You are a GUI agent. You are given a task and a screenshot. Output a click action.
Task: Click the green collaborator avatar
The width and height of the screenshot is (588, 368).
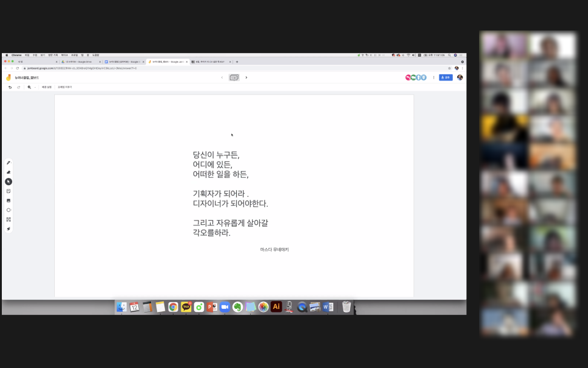[413, 77]
